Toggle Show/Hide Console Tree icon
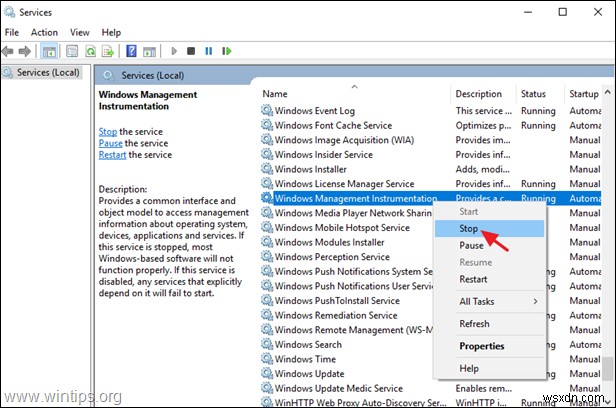 pos(49,51)
